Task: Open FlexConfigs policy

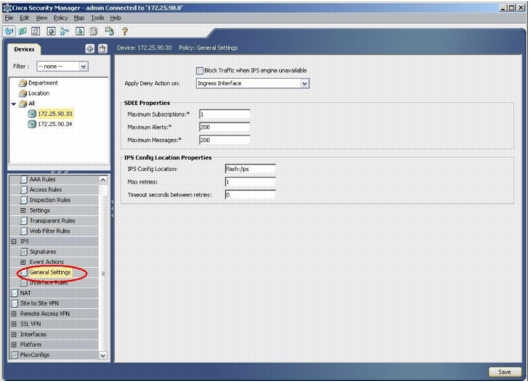Action: pyautogui.click(x=34, y=355)
